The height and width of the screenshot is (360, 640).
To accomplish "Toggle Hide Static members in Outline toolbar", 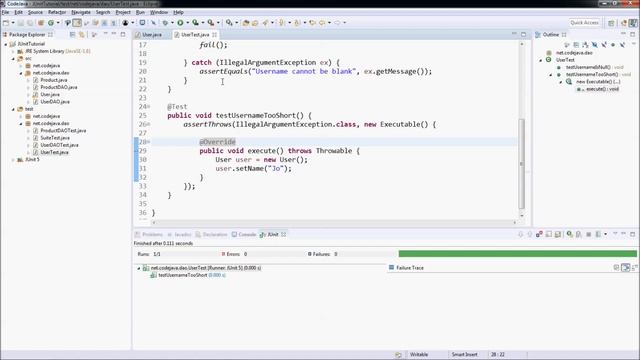I will [604, 44].
